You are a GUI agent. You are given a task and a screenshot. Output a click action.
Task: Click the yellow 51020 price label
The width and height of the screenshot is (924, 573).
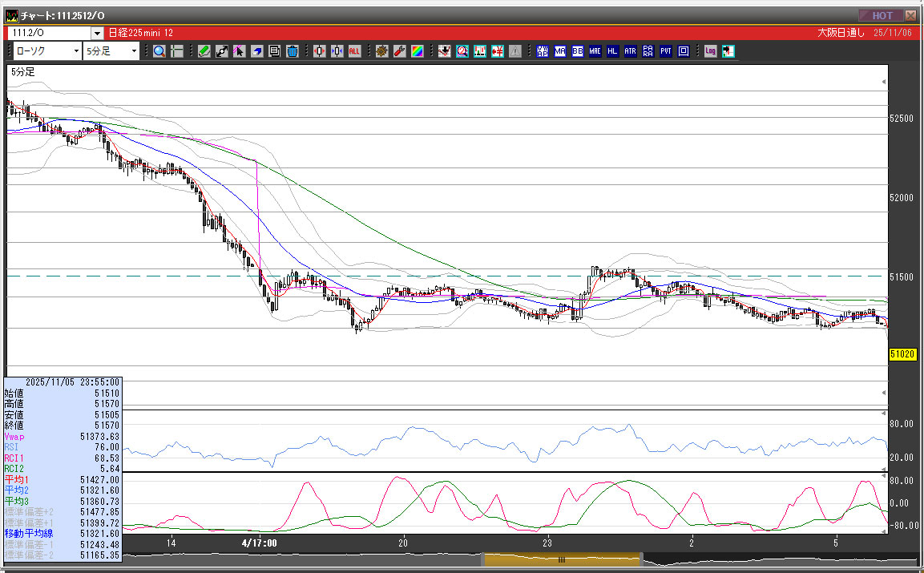902,354
